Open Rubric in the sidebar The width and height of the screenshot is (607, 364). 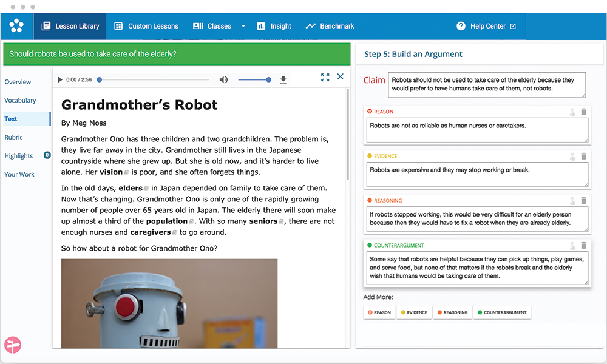[13, 137]
